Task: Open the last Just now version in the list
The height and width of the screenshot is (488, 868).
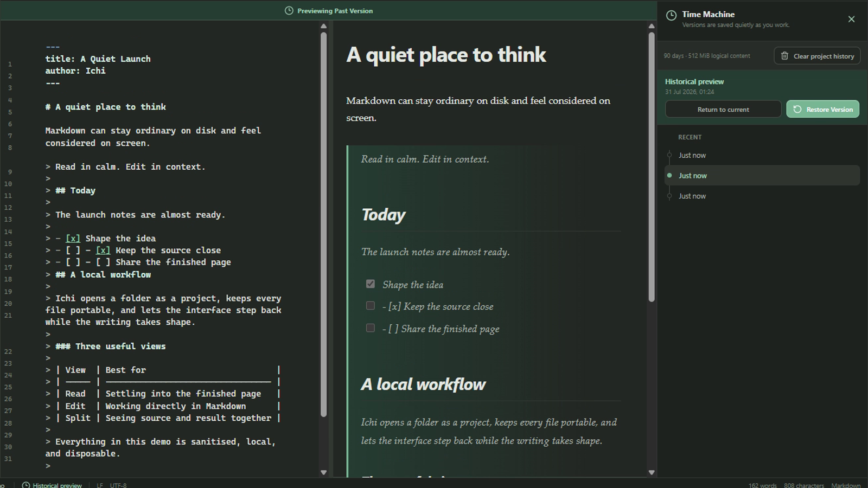Action: click(x=762, y=196)
